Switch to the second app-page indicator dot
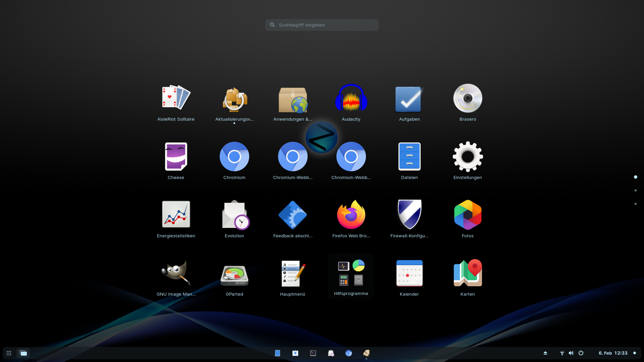The width and height of the screenshot is (644, 362). point(635,190)
